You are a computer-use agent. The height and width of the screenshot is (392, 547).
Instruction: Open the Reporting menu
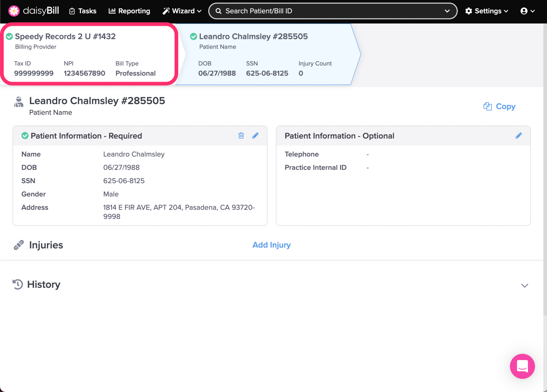click(x=129, y=11)
